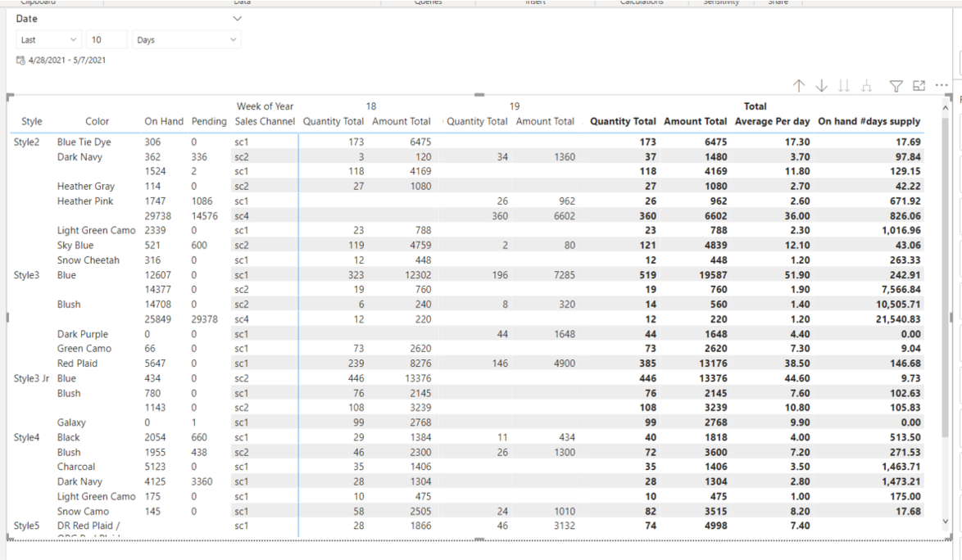This screenshot has width=962, height=560.
Task: Click the Red Plaid color cell
Action: coord(77,364)
